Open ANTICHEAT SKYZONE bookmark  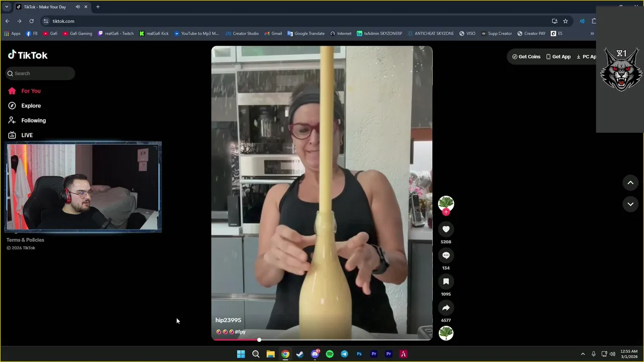[x=431, y=34]
